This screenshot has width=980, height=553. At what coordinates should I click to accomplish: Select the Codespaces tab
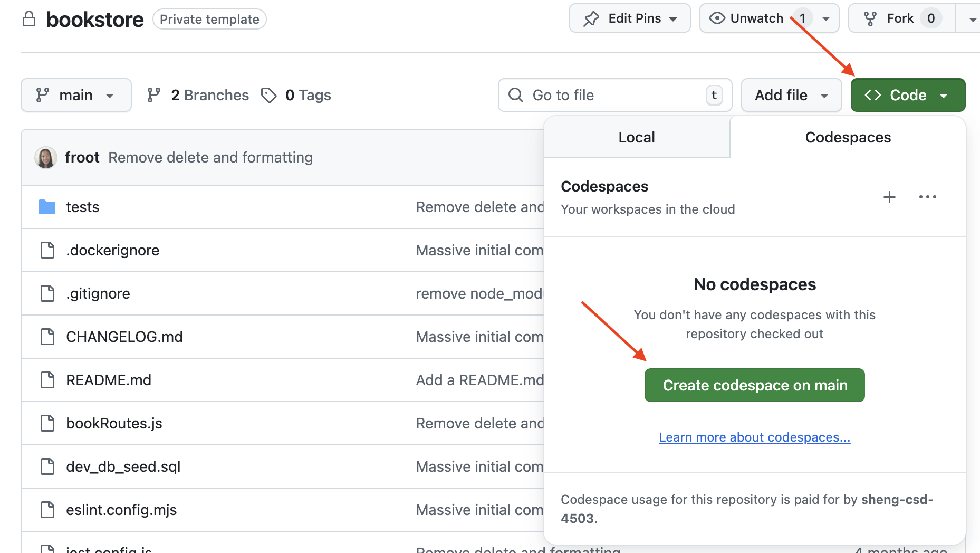[x=848, y=137]
